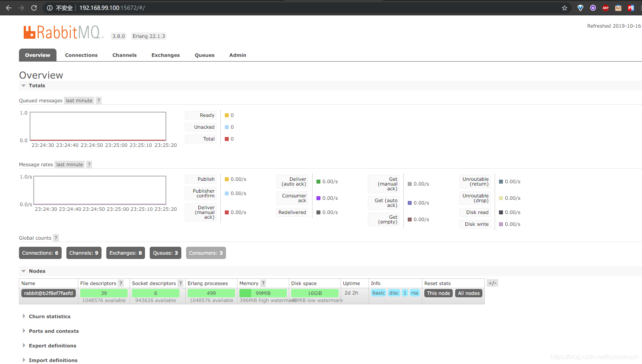Reset stats for All nodes
Image resolution: width=642 pixels, height=364 pixels.
[x=469, y=293]
